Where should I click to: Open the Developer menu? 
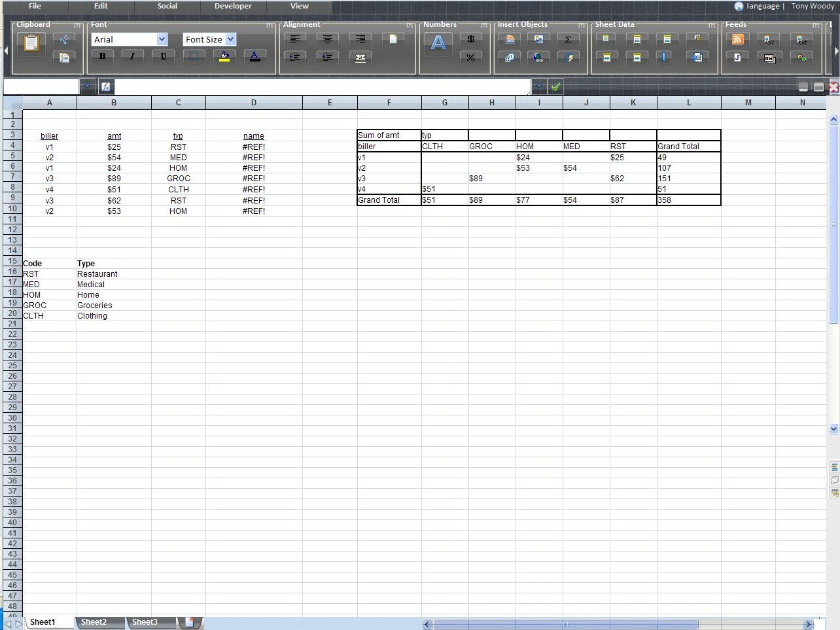[233, 6]
